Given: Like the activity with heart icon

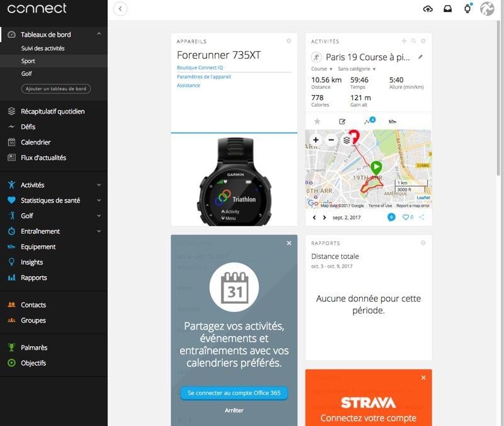Looking at the screenshot, I should 406,217.
